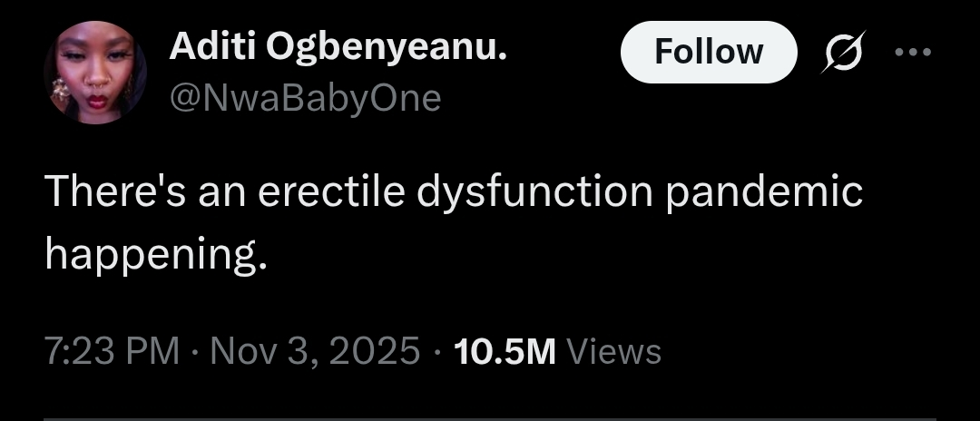
Task: Open the three-dot more options menu
Action: 912,52
